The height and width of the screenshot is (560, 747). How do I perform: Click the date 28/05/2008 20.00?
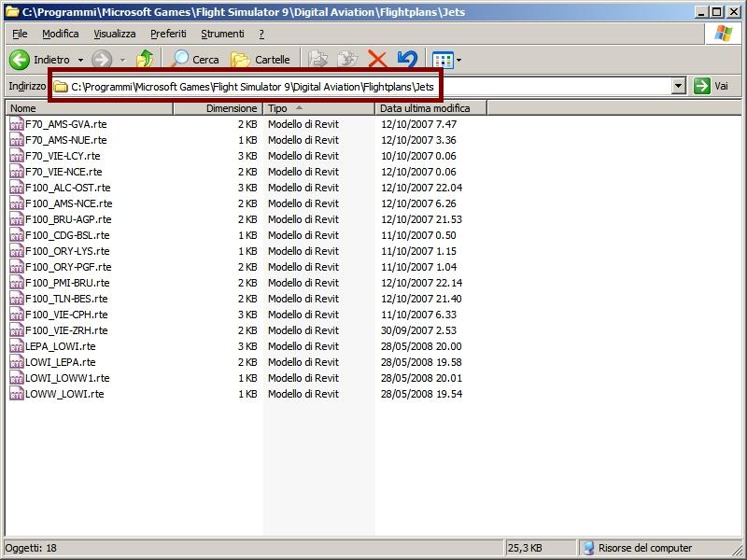[x=421, y=346]
